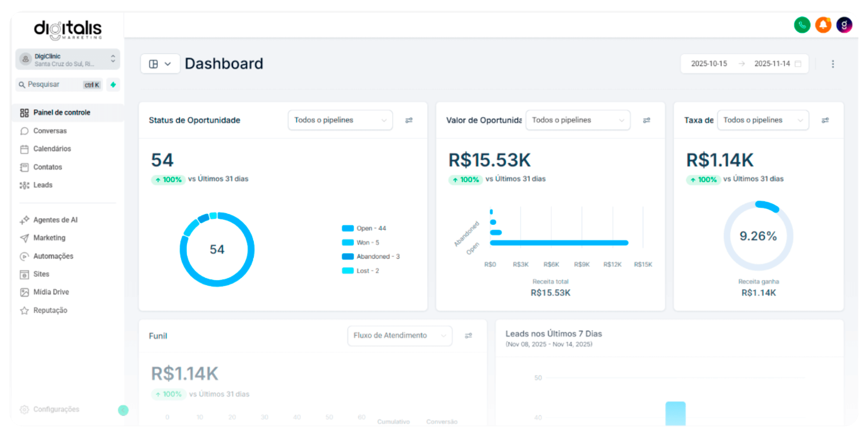
Task: Click the Pesquisar search field
Action: coord(54,85)
